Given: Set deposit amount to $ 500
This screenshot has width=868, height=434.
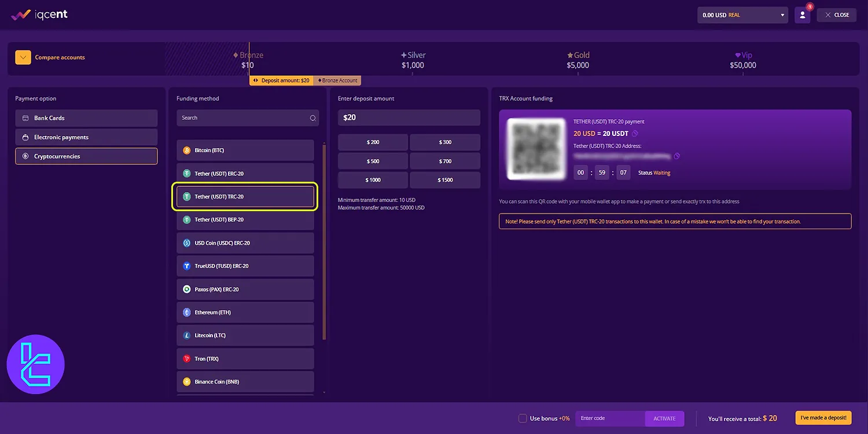Looking at the screenshot, I should tap(373, 161).
